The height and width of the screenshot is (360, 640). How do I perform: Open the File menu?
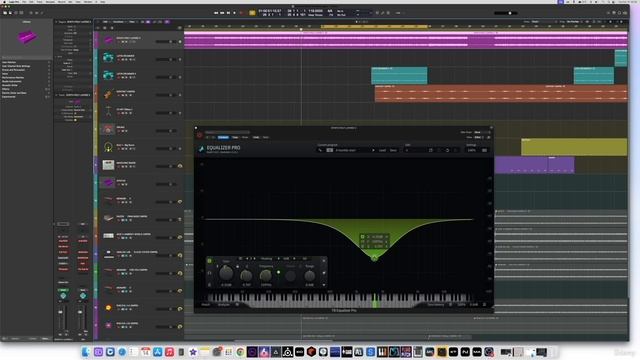pos(24,2)
